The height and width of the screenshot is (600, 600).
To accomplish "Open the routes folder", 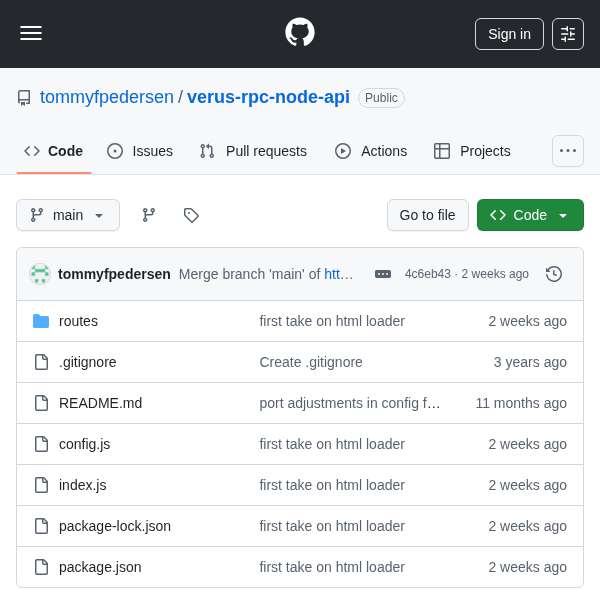I will pyautogui.click(x=78, y=321).
